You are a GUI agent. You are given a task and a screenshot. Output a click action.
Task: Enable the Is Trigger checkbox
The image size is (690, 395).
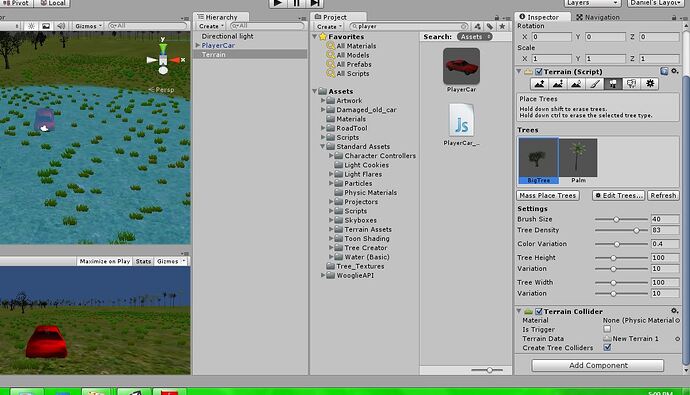coord(607,329)
